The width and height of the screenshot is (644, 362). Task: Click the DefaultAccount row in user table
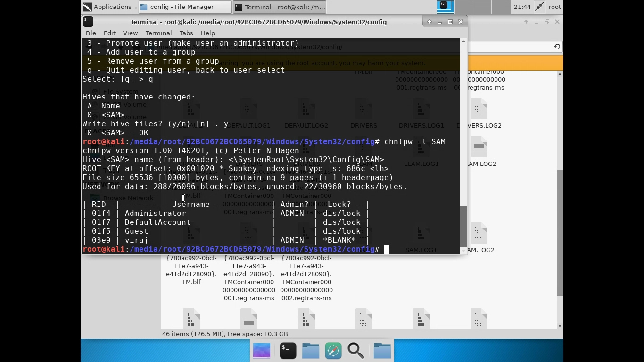226,222
